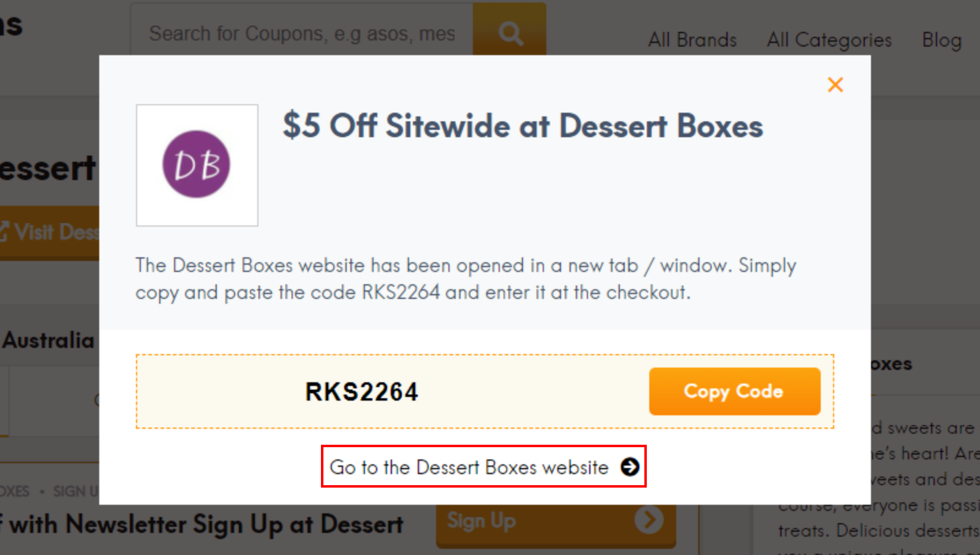
Task: Follow the Go to the Dessert Boxes website link
Action: pos(467,467)
